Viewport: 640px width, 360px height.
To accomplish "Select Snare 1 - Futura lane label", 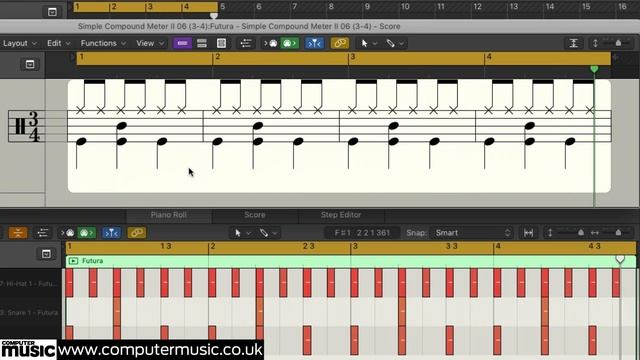I will point(29,313).
